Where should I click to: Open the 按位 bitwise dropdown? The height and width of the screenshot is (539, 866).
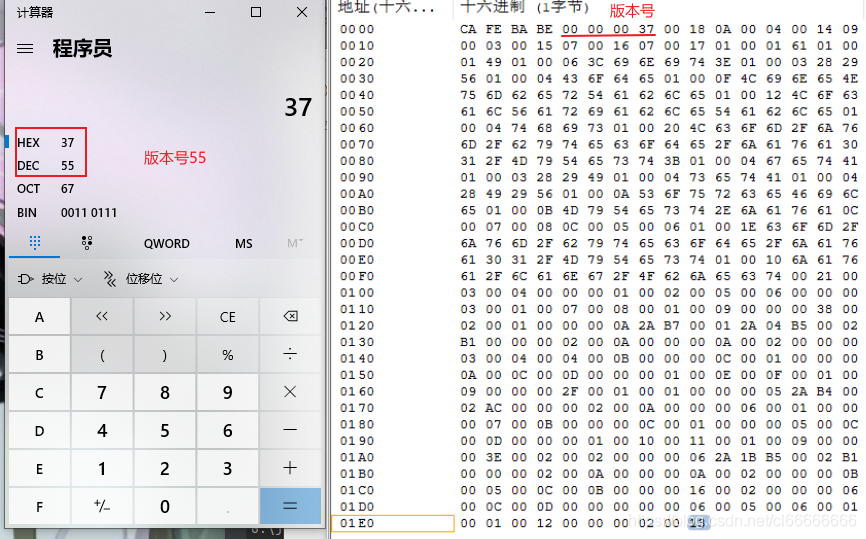click(x=50, y=279)
